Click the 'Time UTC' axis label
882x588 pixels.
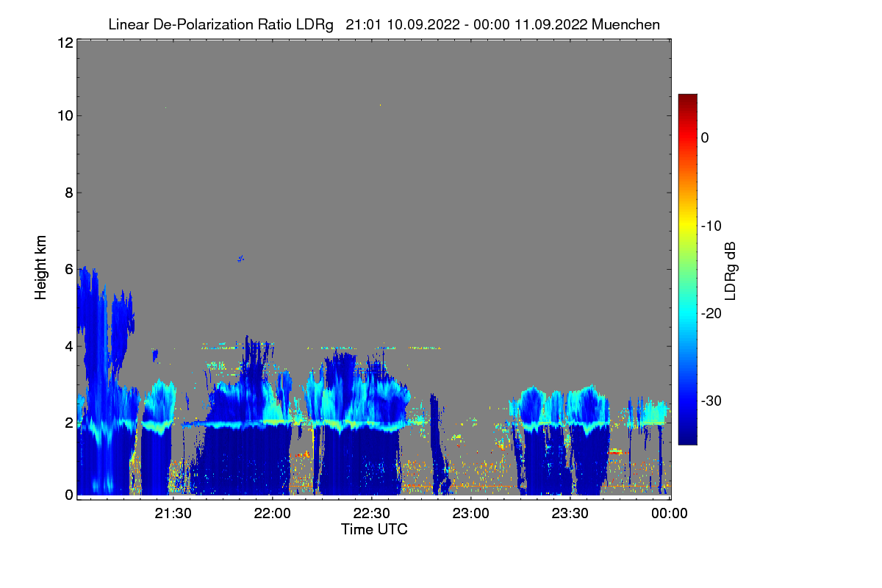374,529
